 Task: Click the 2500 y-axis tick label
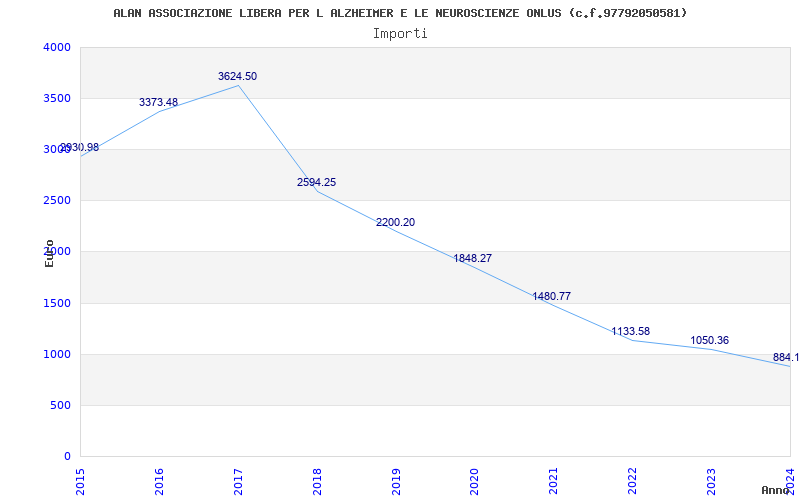57,201
